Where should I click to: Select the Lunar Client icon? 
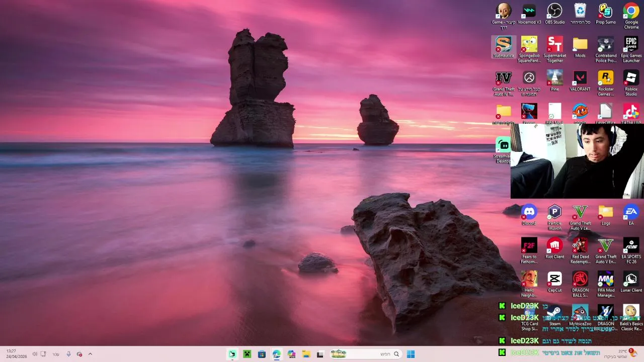tap(631, 282)
